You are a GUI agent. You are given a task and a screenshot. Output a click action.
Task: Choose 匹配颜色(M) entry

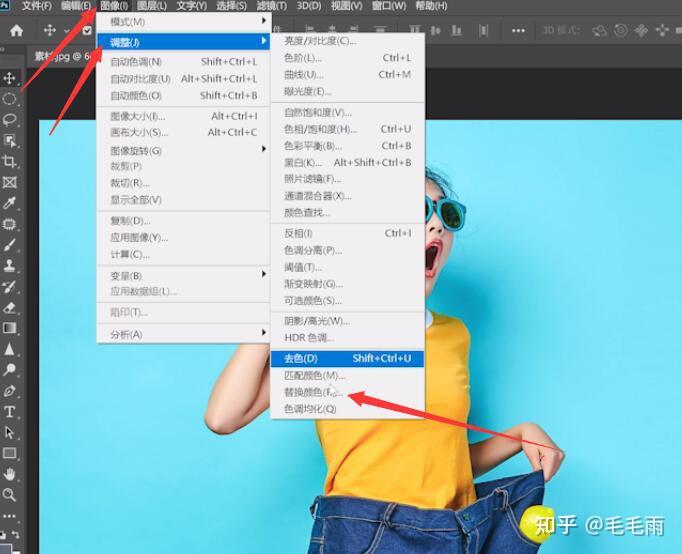tap(348, 375)
